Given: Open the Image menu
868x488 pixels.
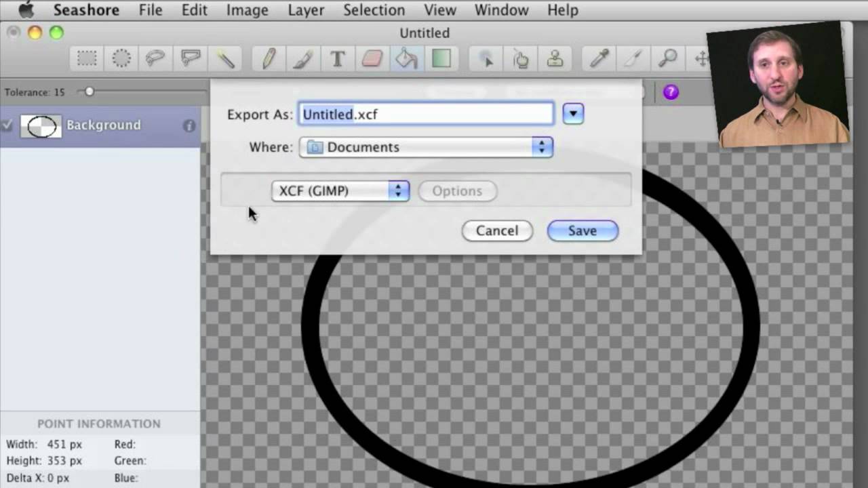Looking at the screenshot, I should tap(247, 10).
